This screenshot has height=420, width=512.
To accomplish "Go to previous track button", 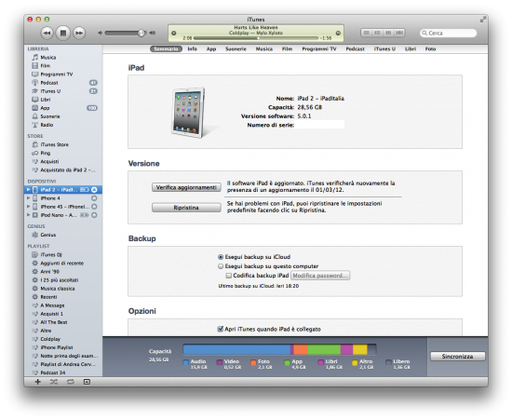I will (x=47, y=33).
